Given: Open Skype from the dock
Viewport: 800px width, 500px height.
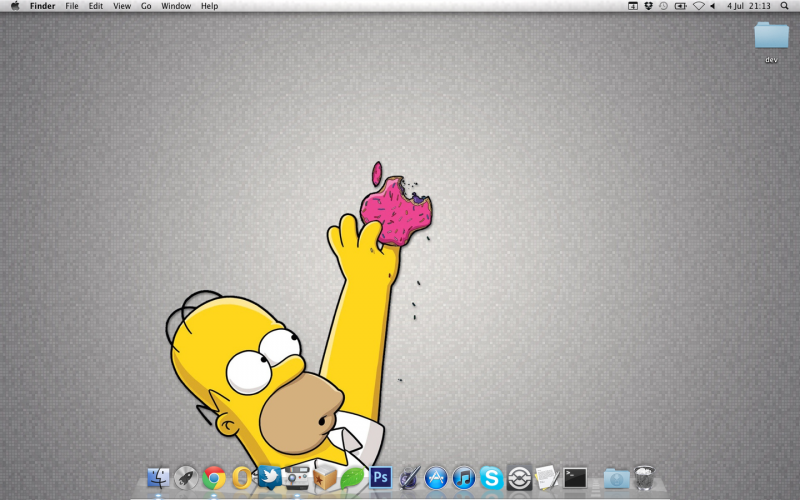Looking at the screenshot, I should (x=492, y=479).
